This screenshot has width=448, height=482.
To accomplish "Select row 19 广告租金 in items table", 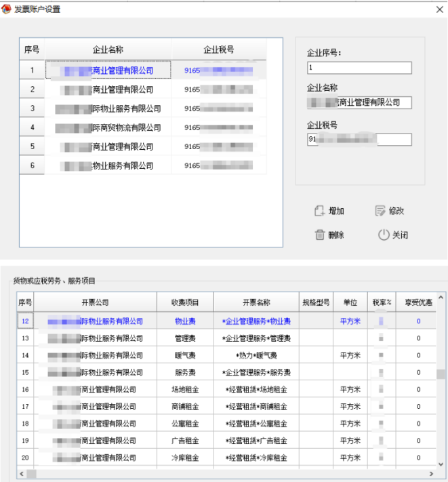I will tap(186, 440).
